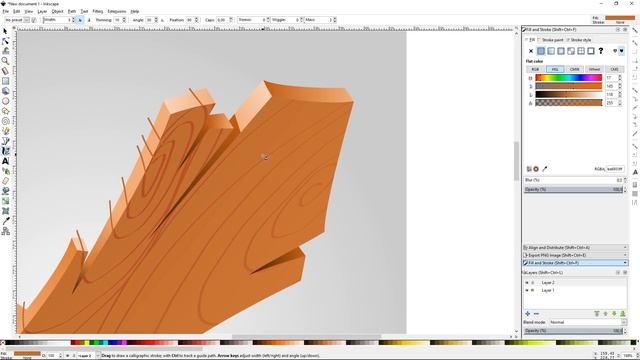This screenshot has width=640, height=360.
Task: Expand the Align and Distribute panel
Action: [575, 248]
